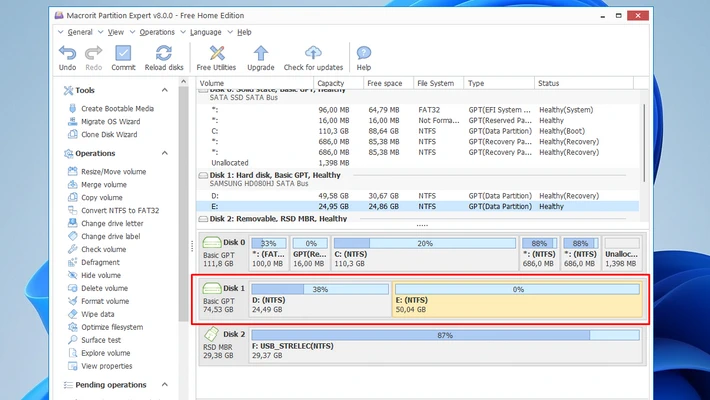The width and height of the screenshot is (710, 400).
Task: Select D: volume row in list
Action: click(x=418, y=196)
